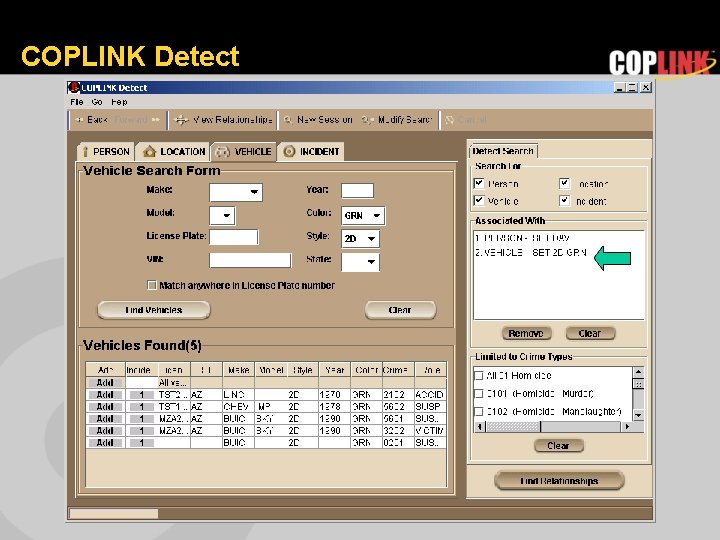The width and height of the screenshot is (720, 540).
Task: Select the Detect Search tab
Action: tap(503, 151)
